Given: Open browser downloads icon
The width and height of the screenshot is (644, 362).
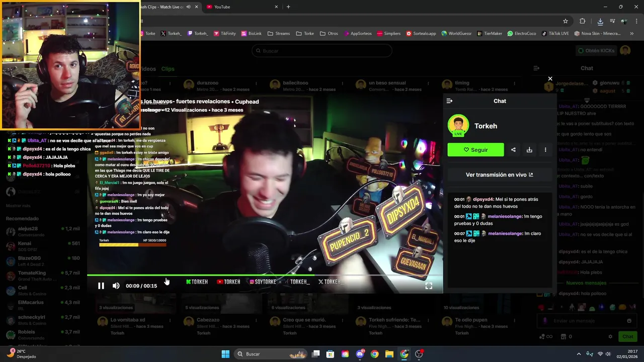Looking at the screenshot, I should [x=600, y=21].
